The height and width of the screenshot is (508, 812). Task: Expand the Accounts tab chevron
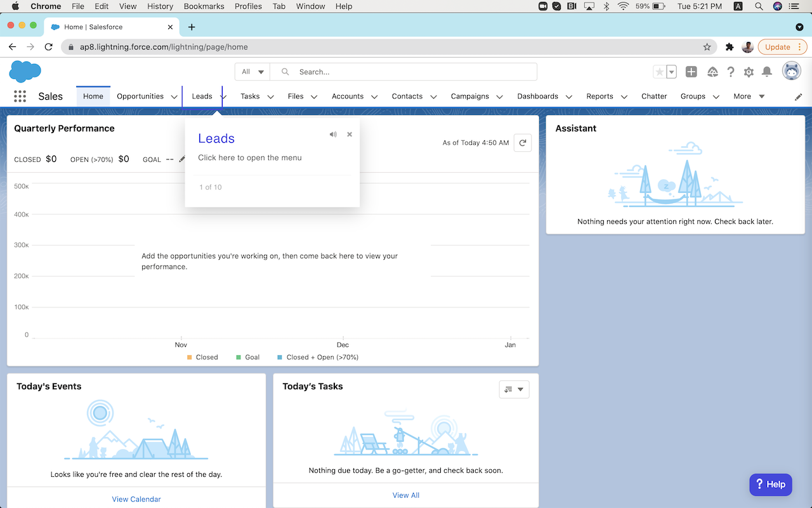click(374, 97)
